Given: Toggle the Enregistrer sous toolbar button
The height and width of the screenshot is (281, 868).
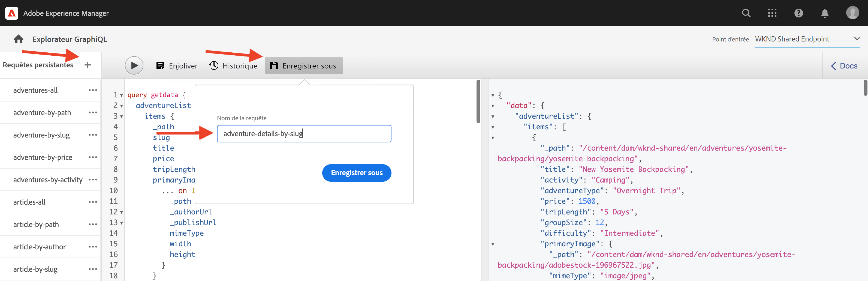Looking at the screenshot, I should point(304,65).
